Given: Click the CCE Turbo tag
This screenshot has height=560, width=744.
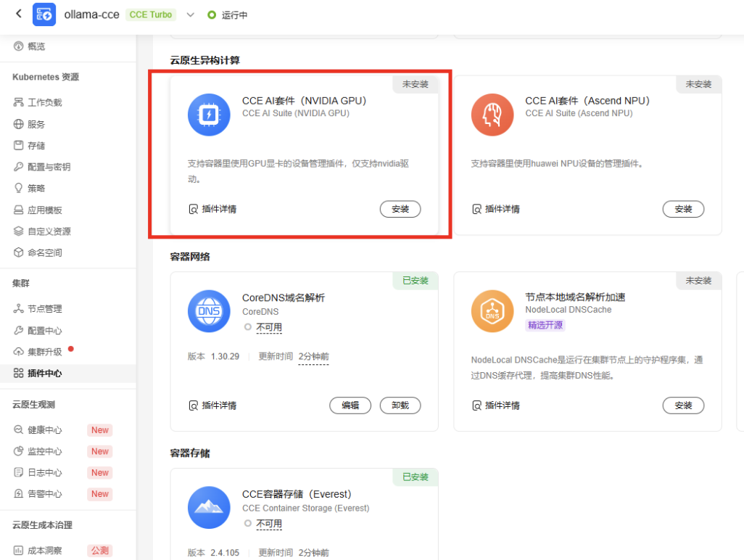Looking at the screenshot, I should coord(150,15).
